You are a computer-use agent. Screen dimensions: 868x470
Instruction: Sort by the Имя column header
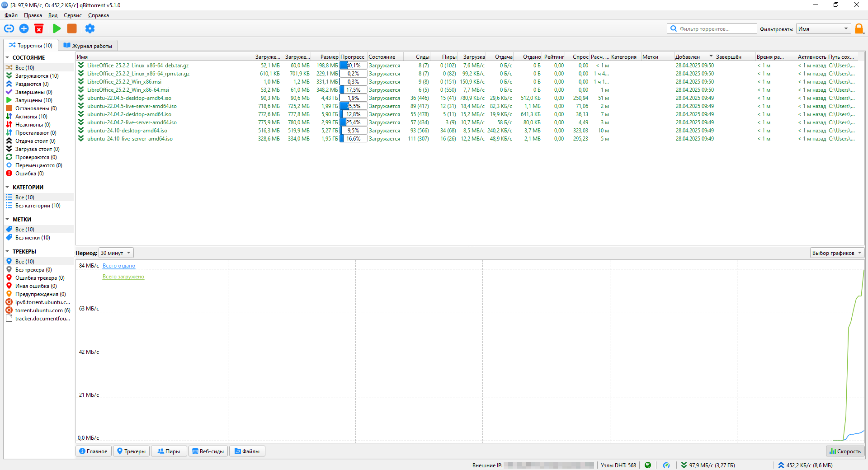(165, 57)
